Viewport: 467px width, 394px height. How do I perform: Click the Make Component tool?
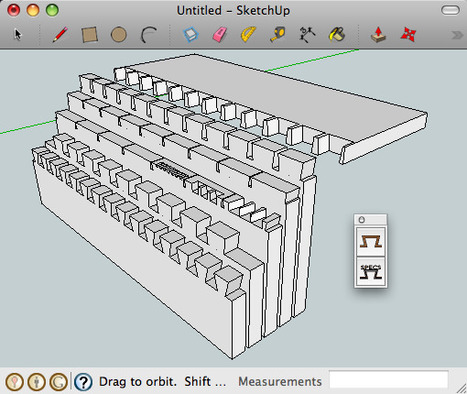tap(191, 35)
